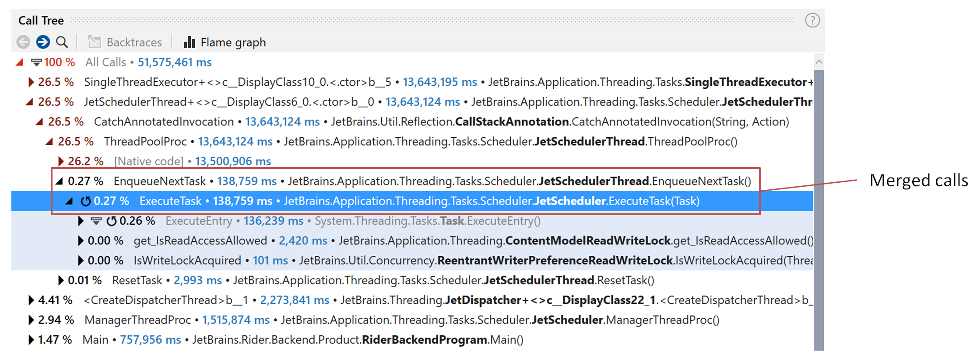Screen dimensions: 980x362
Task: Open search with the magnifier icon
Action: click(x=62, y=42)
